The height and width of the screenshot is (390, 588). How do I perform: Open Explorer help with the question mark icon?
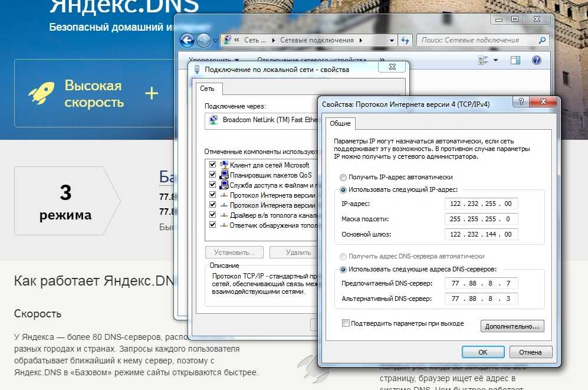coord(537,60)
